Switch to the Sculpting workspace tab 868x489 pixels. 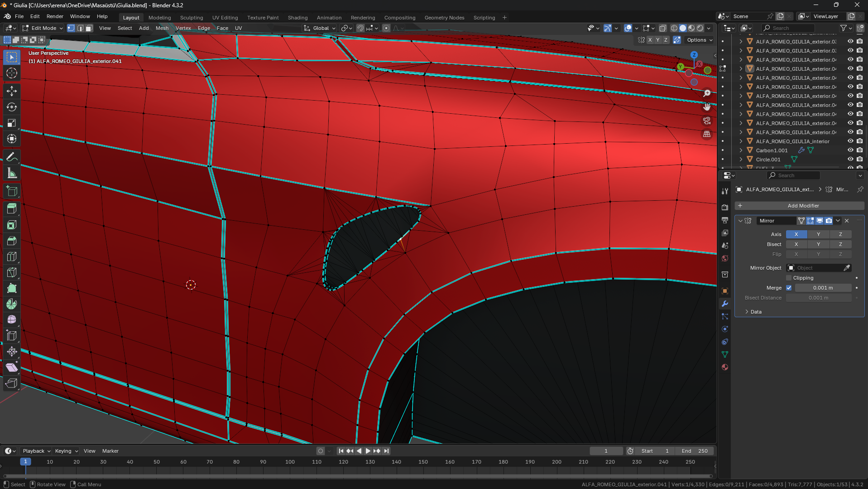191,18
